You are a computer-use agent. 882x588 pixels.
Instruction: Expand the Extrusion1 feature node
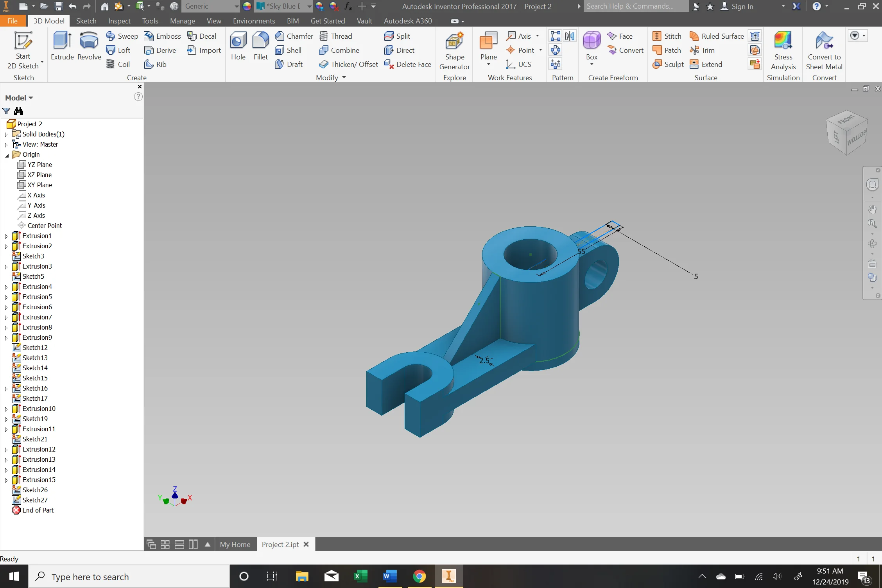click(x=6, y=236)
